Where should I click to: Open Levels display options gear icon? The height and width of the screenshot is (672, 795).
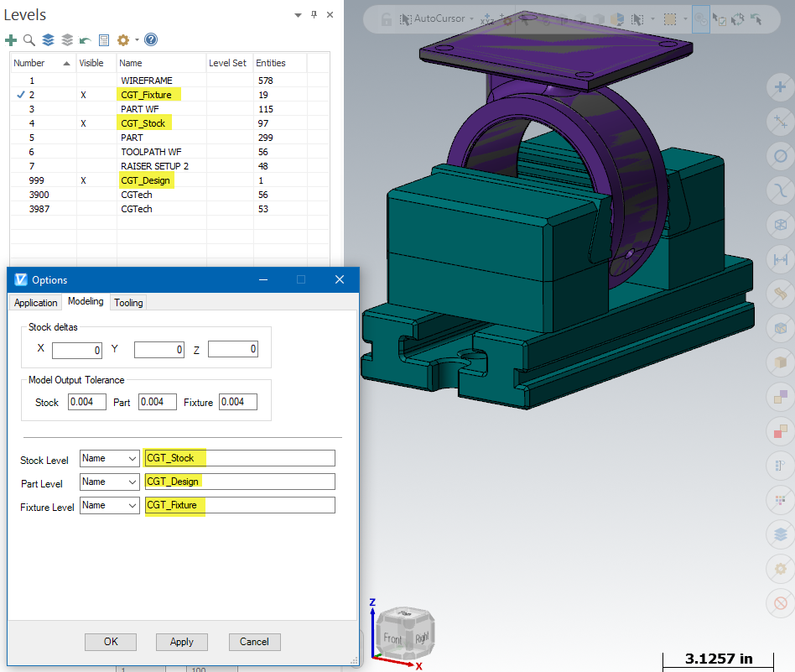[122, 39]
